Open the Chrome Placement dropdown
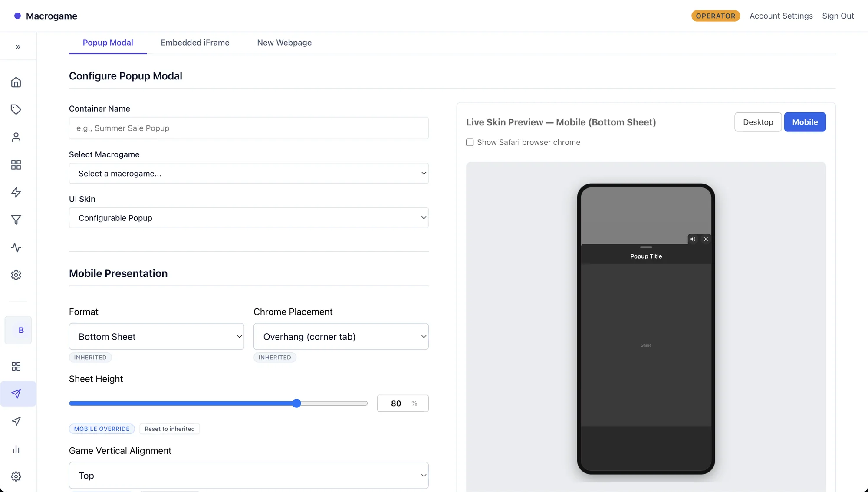The width and height of the screenshot is (868, 492). tap(341, 336)
